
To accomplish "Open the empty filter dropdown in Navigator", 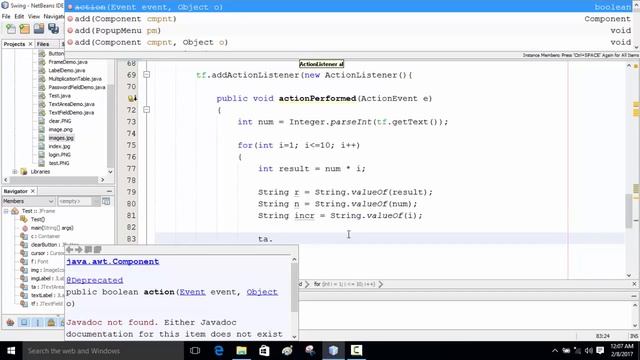I will click(78, 201).
